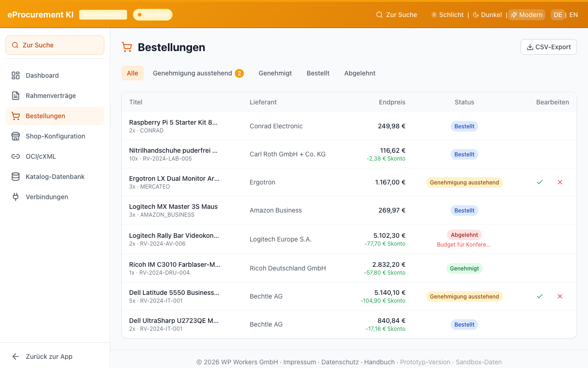588x368 pixels.
Task: Approve the Dell Latitude 5550 order
Action: (540, 296)
